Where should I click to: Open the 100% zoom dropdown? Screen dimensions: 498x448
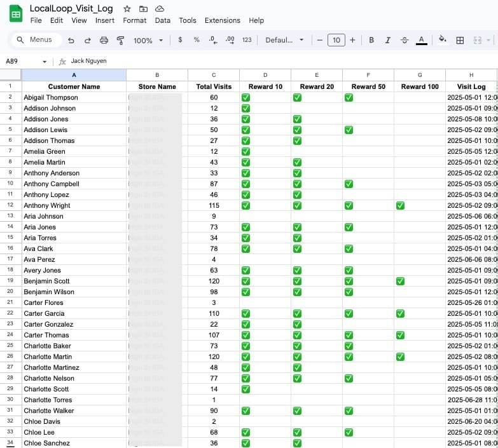click(148, 40)
